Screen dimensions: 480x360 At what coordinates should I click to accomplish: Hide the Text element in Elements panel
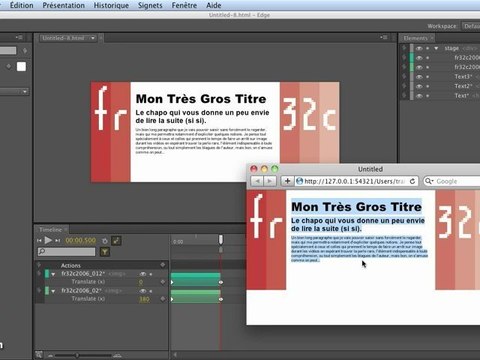[x=419, y=96]
